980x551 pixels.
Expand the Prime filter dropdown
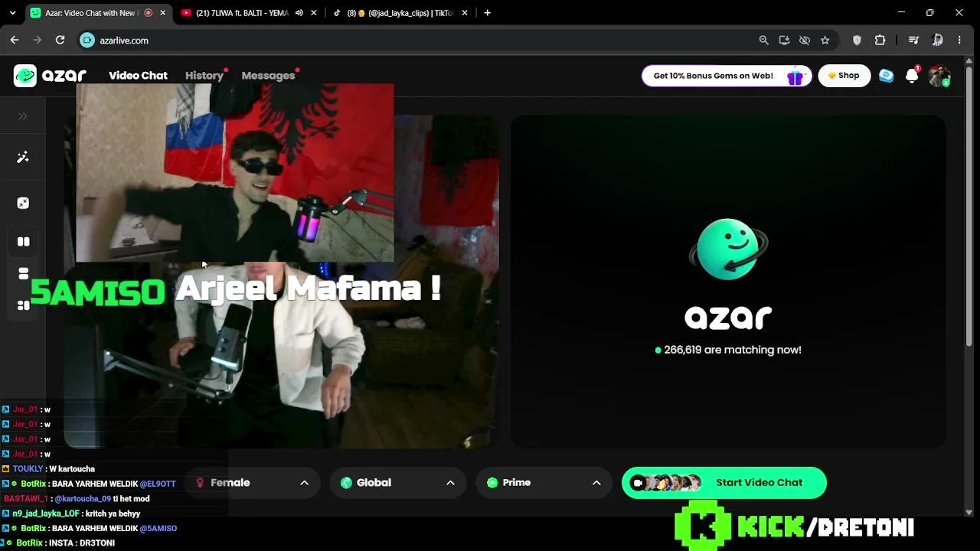click(544, 483)
